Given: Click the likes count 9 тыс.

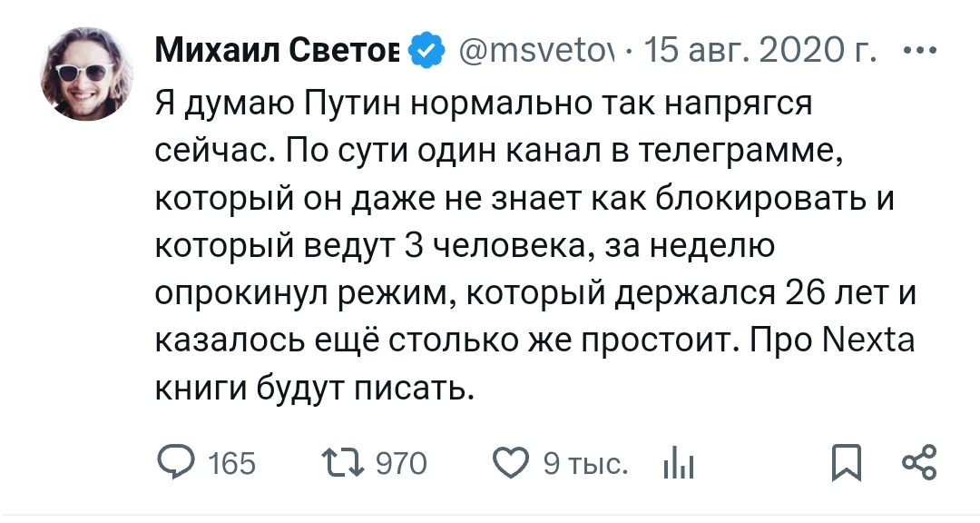Looking at the screenshot, I should pos(584,464).
